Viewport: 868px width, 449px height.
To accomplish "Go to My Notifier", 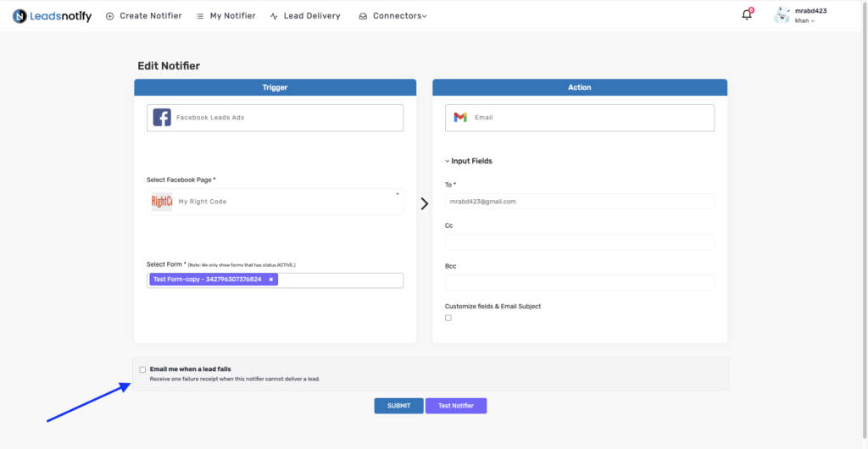I will [225, 16].
